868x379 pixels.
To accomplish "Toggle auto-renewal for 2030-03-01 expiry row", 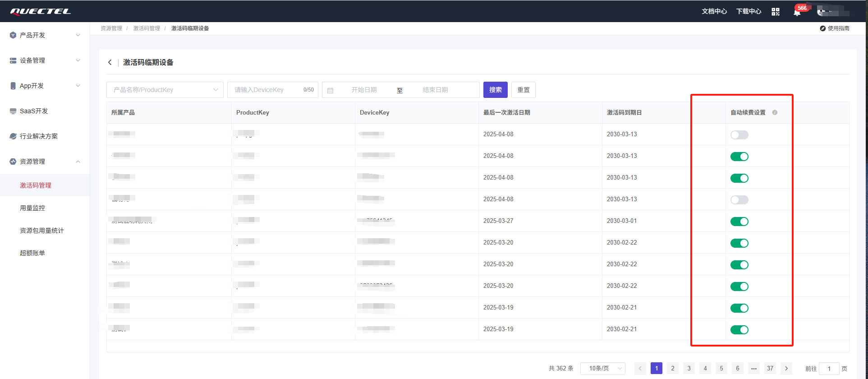I will tap(739, 222).
